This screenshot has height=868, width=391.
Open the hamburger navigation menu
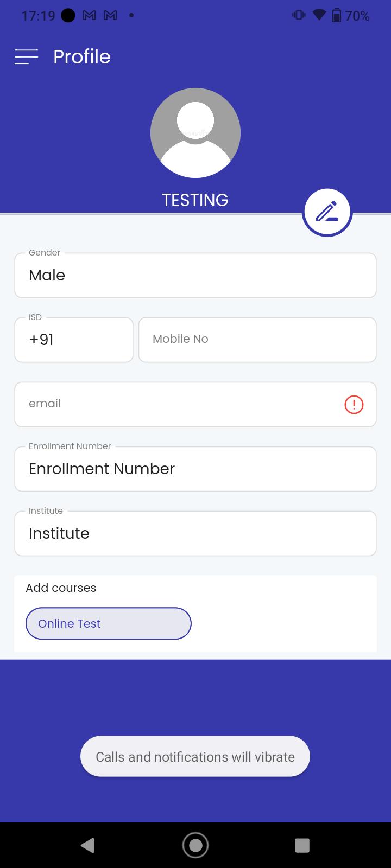coord(26,56)
